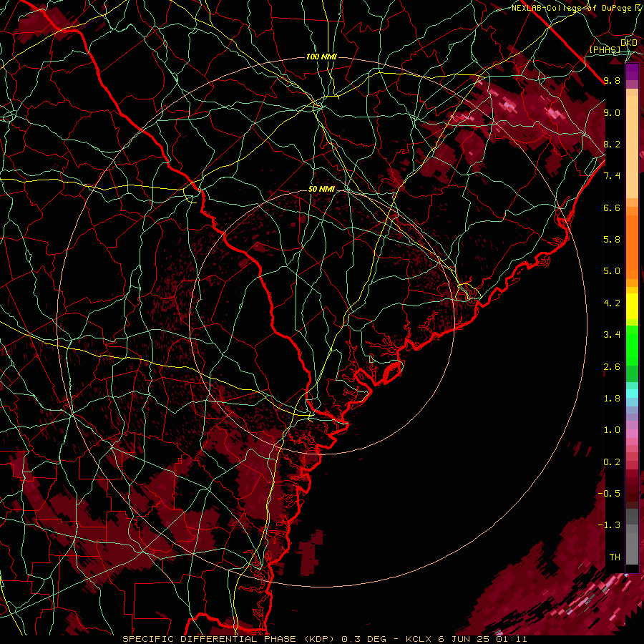Click the DKD label above the scale
This screenshot has height=644, width=644.
[629, 43]
